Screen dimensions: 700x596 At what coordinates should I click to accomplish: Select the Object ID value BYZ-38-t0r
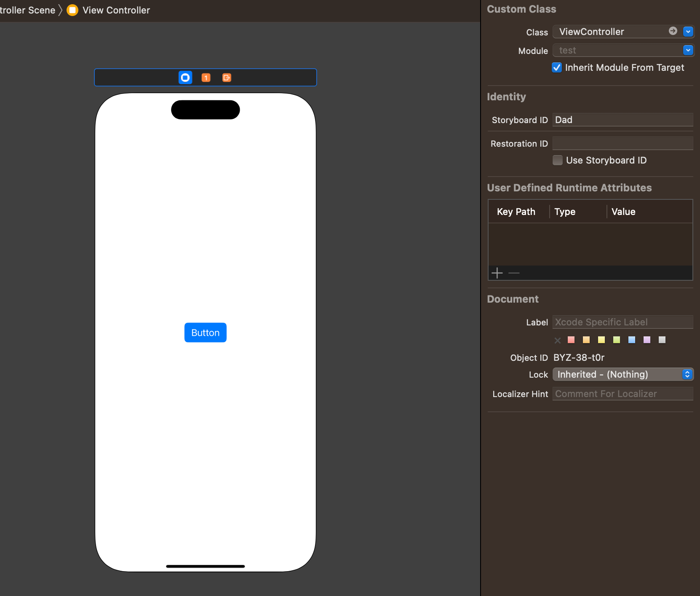click(x=579, y=357)
